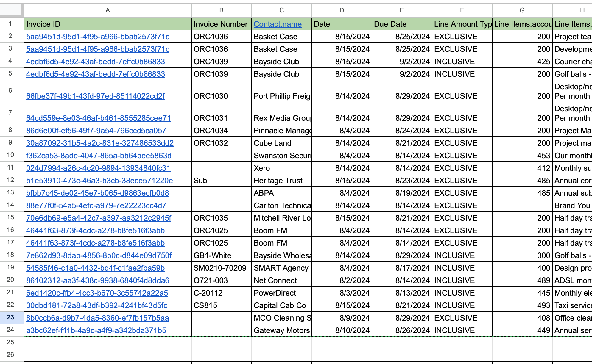
Task: Open invoice link 64cd559e-8e03-46af-b461-8555285cee71
Action: point(99,118)
